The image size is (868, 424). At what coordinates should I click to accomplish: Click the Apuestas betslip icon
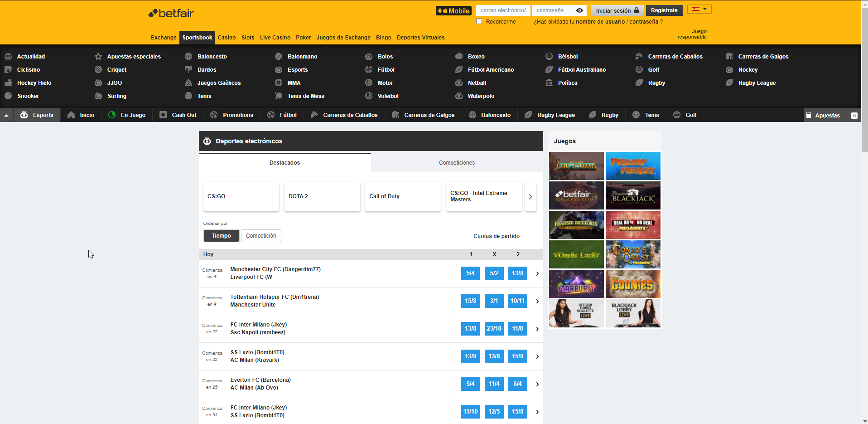[809, 116]
